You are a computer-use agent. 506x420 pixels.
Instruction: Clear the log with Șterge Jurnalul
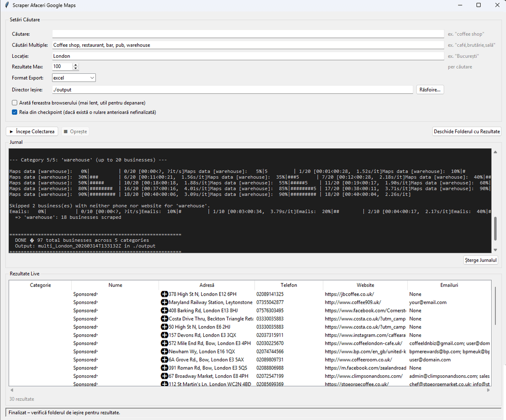480,260
